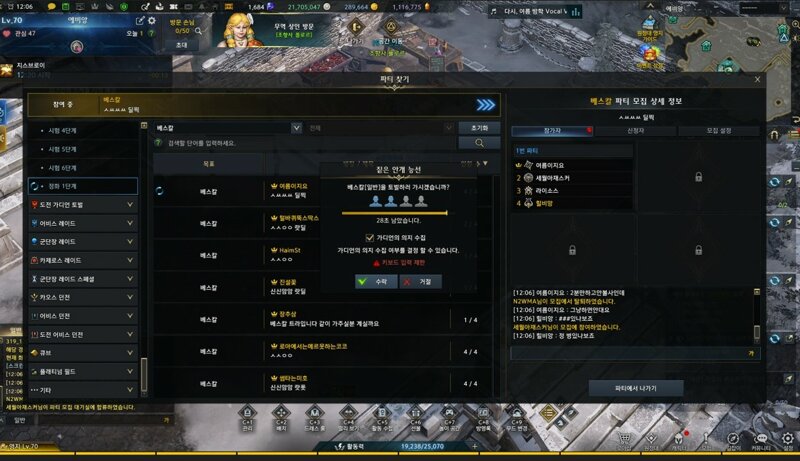This screenshot has height=461, width=800.
Task: Click the 거절 decline button
Action: click(420, 281)
